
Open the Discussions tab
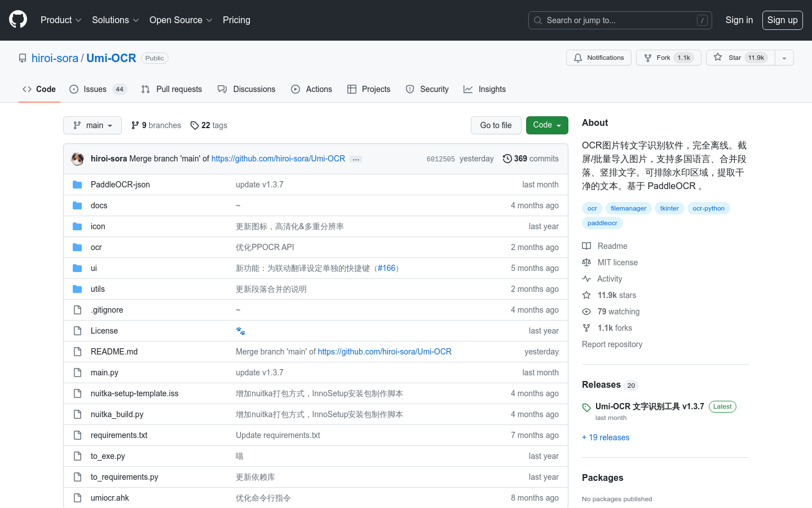point(246,89)
